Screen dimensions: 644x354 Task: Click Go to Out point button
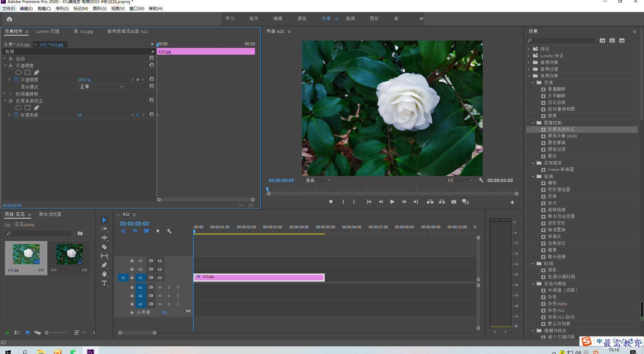pos(416,202)
